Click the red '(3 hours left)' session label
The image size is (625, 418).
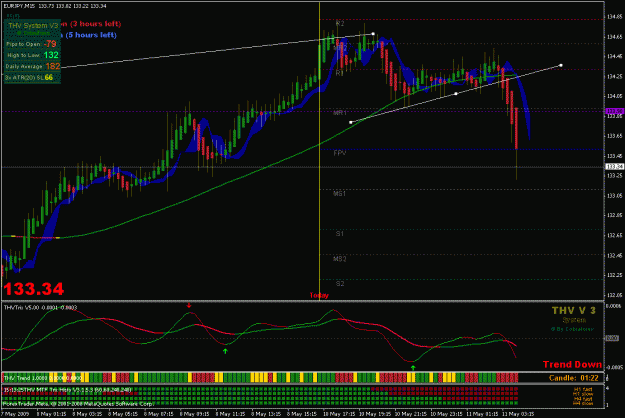click(95, 24)
